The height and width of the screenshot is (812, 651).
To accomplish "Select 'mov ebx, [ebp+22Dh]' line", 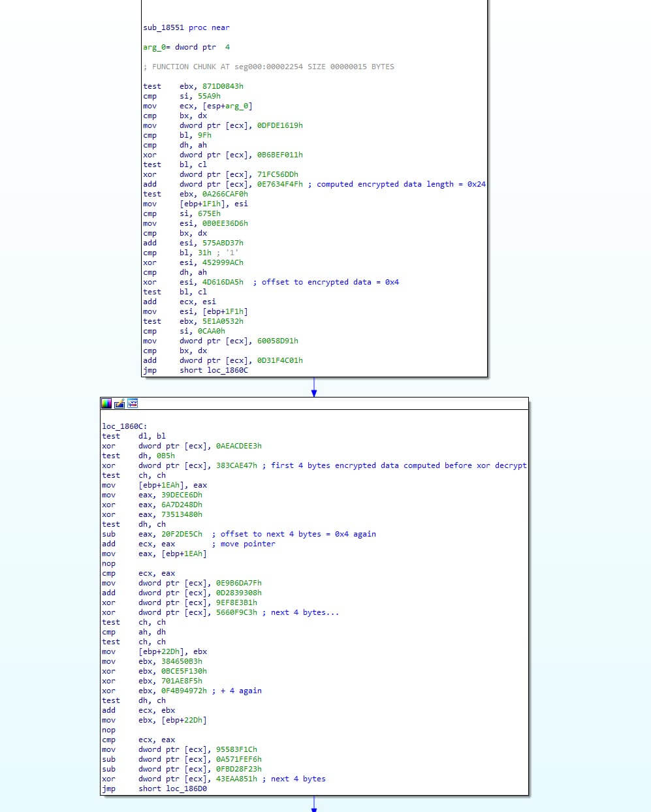I will click(x=154, y=720).
